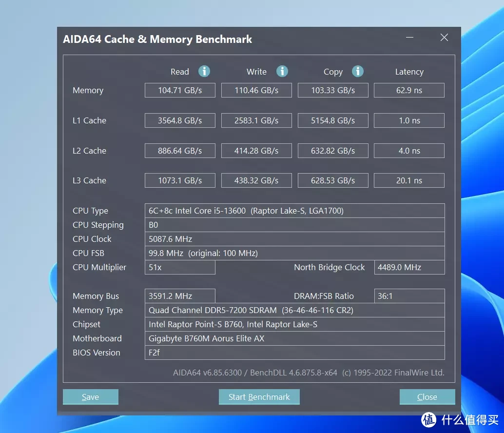
Task: Select L3 Cache Read value 1073.1 GB/s
Action: [x=180, y=180]
